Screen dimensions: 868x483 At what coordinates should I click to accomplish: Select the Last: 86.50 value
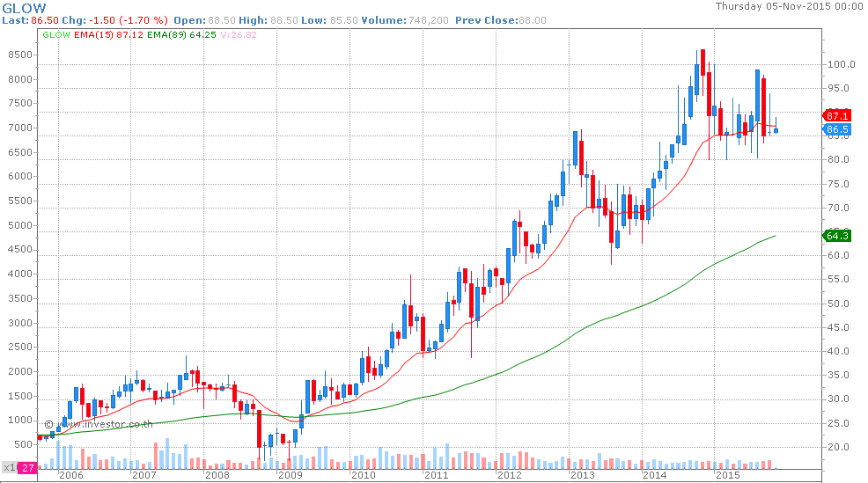pyautogui.click(x=31, y=20)
